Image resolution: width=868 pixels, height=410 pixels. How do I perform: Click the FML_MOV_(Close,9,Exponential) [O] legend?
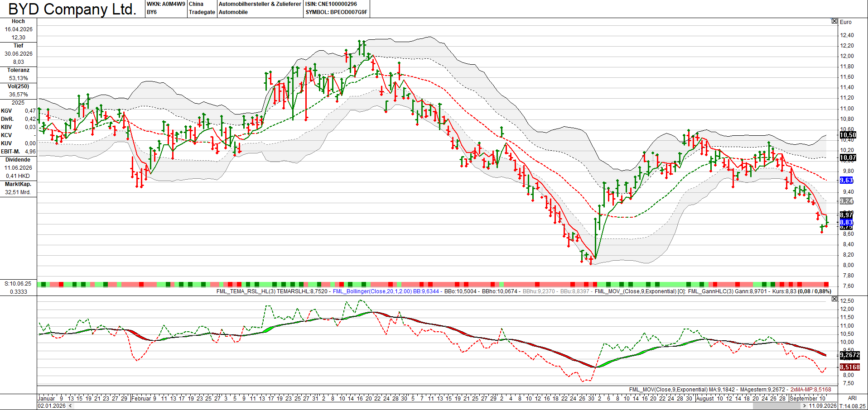click(x=640, y=291)
